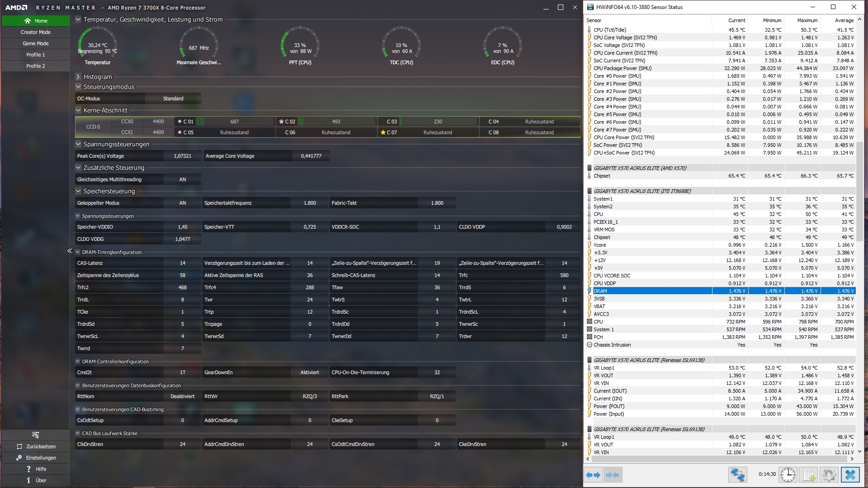Toggle the Gekoppelter Modus AN setting
868x488 pixels.
click(182, 203)
